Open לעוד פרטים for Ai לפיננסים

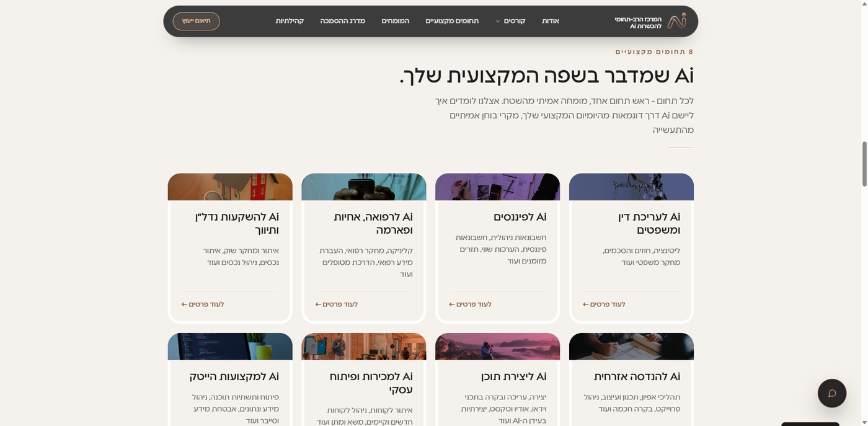tap(471, 304)
